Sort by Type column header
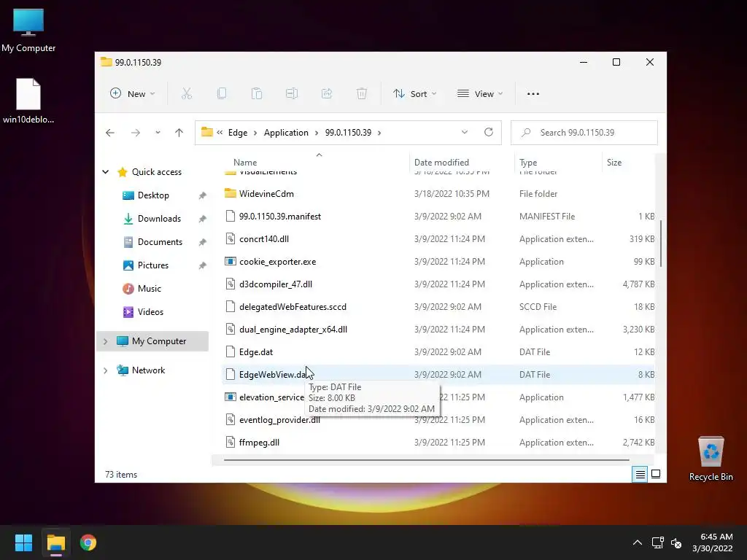 [528, 163]
